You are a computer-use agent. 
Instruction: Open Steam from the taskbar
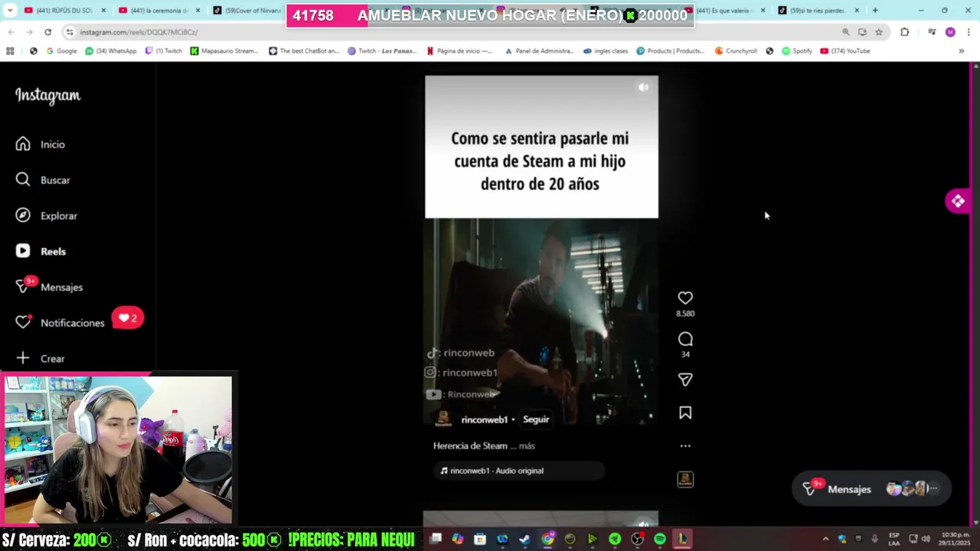coord(524,539)
